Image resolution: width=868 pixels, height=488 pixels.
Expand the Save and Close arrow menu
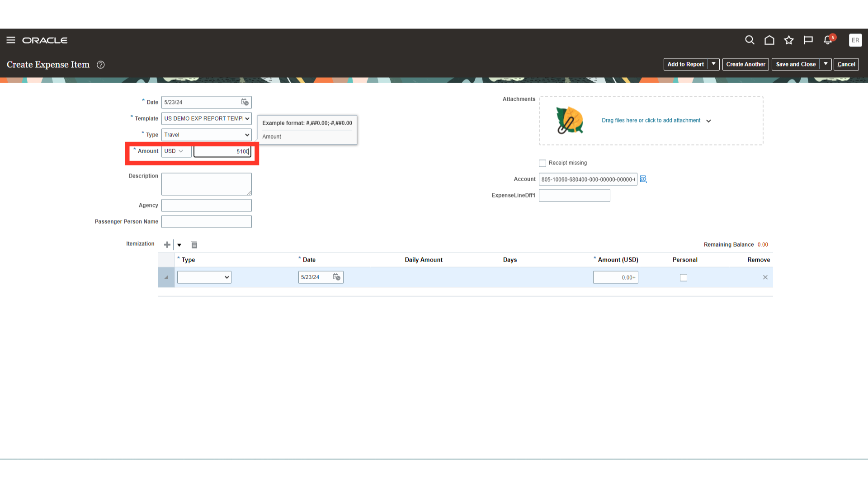click(826, 64)
